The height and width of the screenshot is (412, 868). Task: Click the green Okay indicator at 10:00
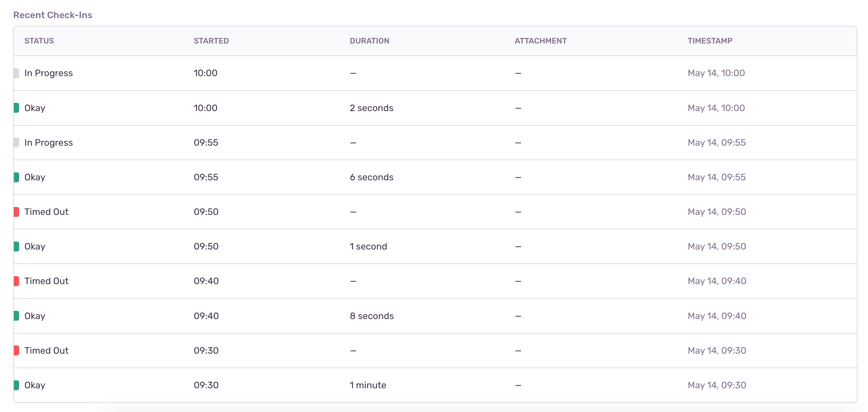pyautogui.click(x=16, y=108)
